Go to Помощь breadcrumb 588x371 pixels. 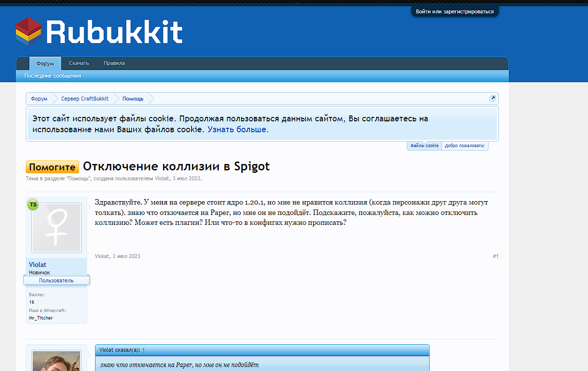click(133, 99)
